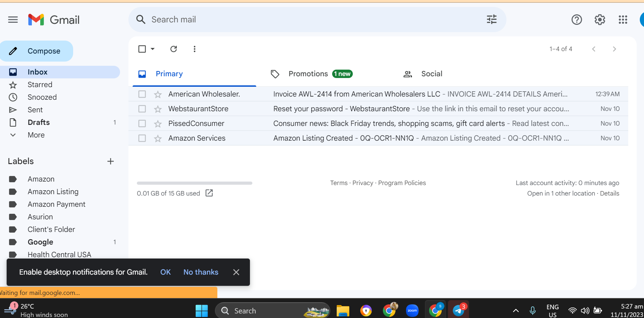Open the Program Policies link
The width and height of the screenshot is (644, 318).
click(402, 183)
